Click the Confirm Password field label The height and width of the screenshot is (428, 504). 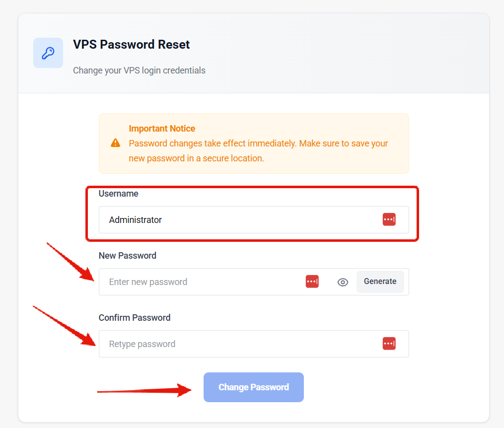pyautogui.click(x=135, y=317)
